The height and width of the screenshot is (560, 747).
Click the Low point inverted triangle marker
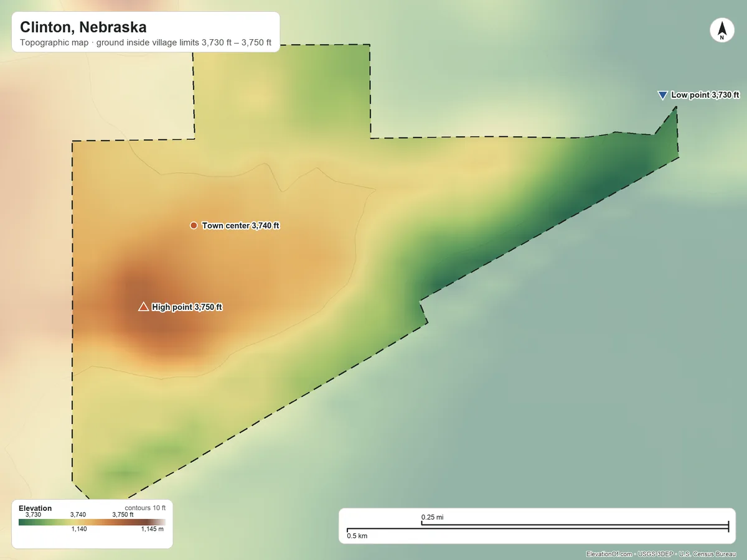click(662, 95)
